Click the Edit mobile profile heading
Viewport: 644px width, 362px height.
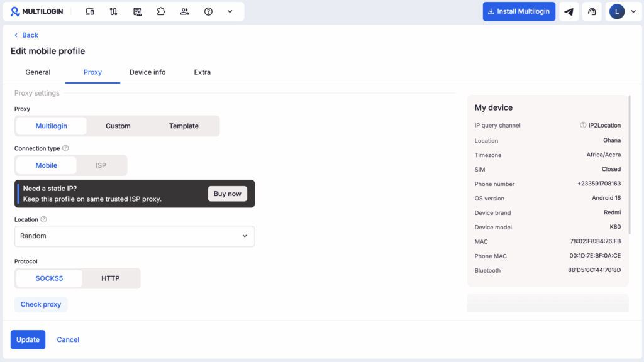(x=48, y=52)
